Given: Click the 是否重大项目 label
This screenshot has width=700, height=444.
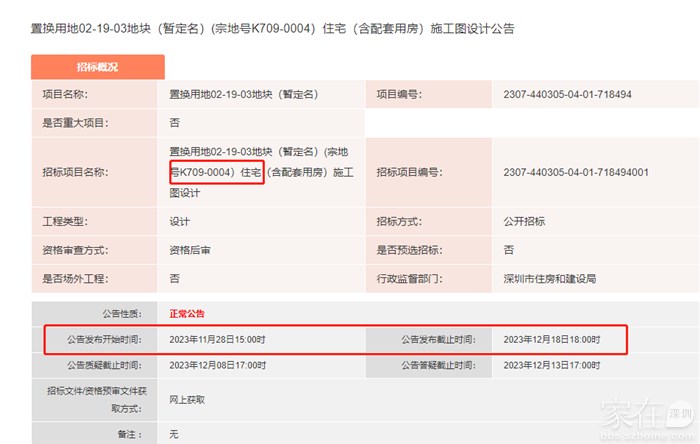Looking at the screenshot, I should [74, 122].
